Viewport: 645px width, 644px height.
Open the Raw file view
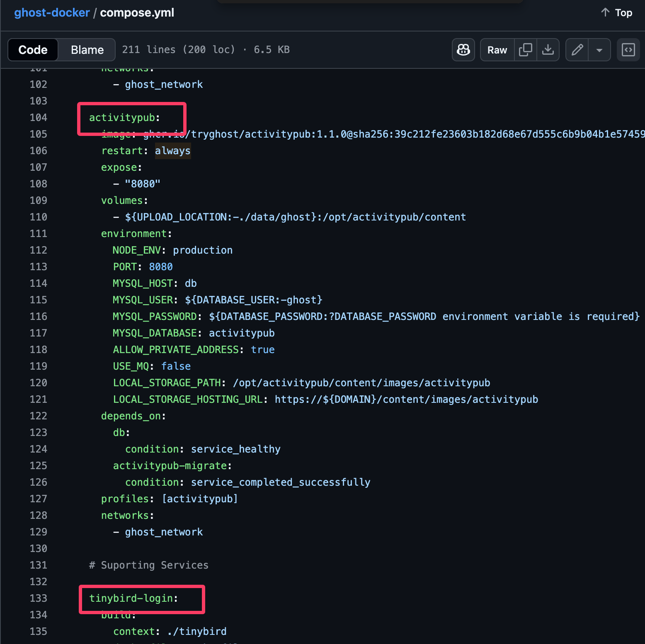[497, 50]
